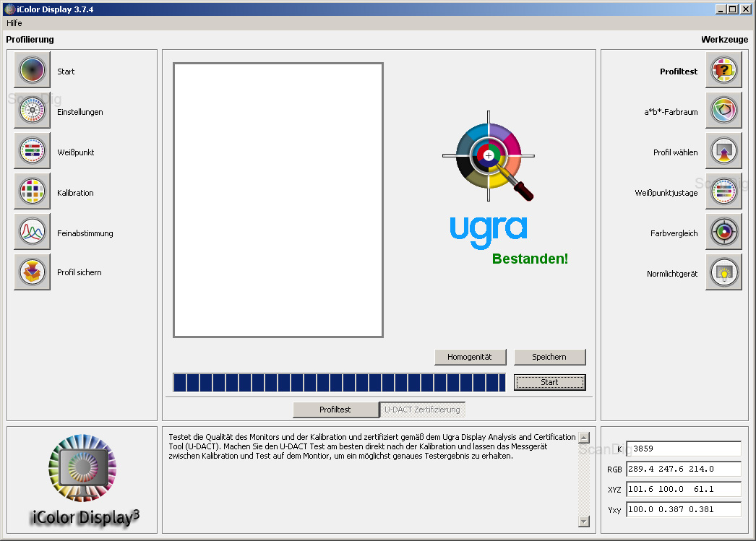Image resolution: width=756 pixels, height=541 pixels.
Task: Click the Start label in the Profilierung panel
Action: click(66, 72)
